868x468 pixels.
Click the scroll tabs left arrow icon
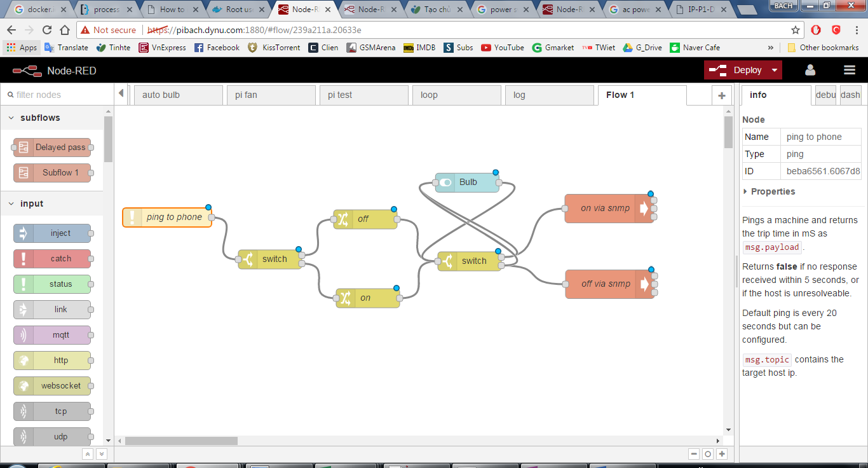point(121,94)
